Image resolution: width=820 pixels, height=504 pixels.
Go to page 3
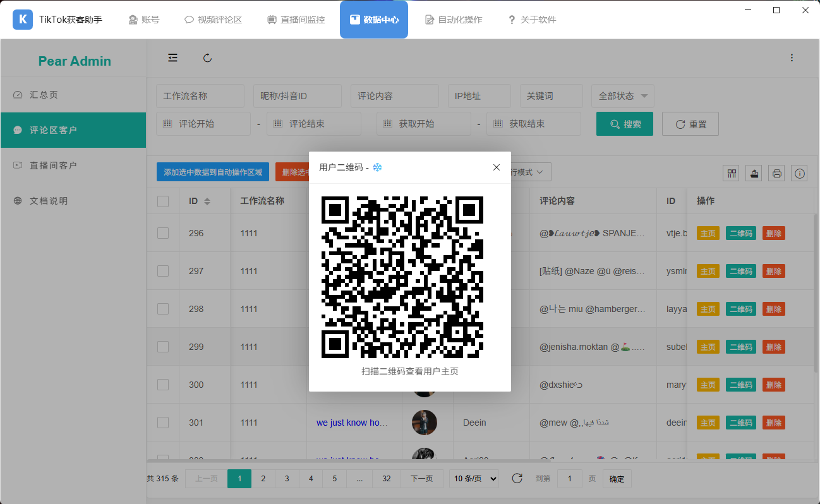click(x=287, y=479)
